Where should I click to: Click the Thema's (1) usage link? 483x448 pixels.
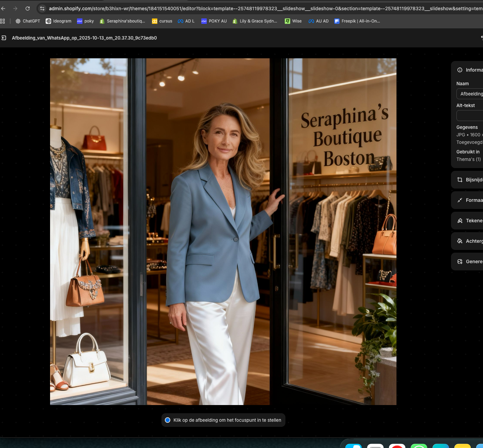469,159
